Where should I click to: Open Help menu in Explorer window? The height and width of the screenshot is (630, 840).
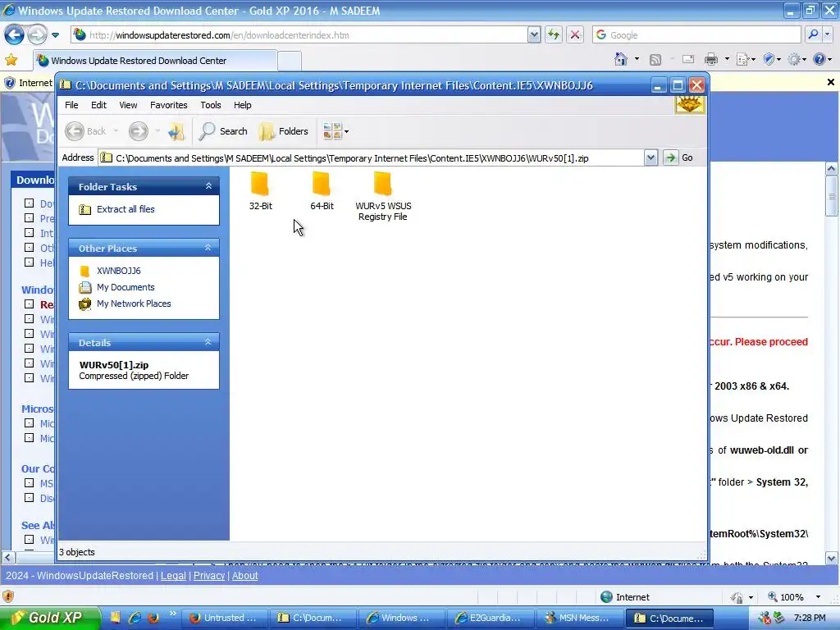point(242,105)
